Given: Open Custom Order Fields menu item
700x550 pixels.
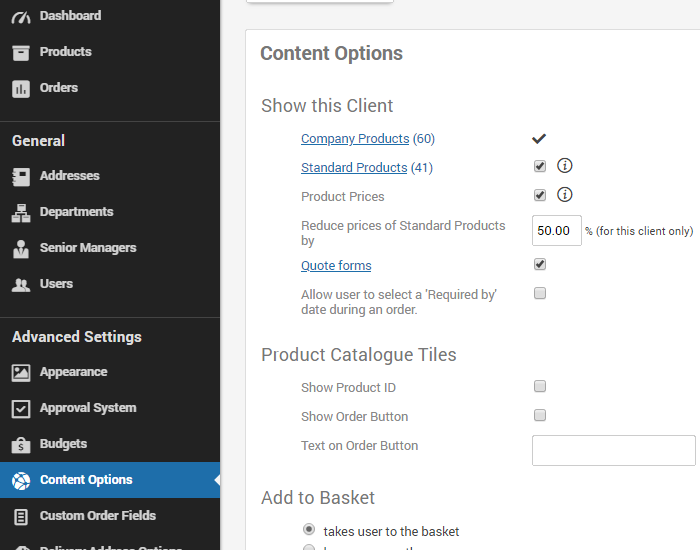Looking at the screenshot, I should click(x=97, y=516).
